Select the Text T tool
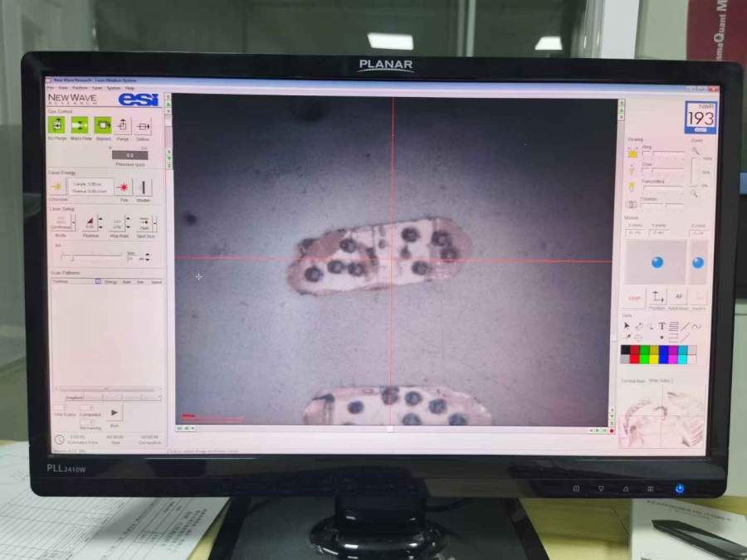Image resolution: width=747 pixels, height=560 pixels. (x=662, y=326)
